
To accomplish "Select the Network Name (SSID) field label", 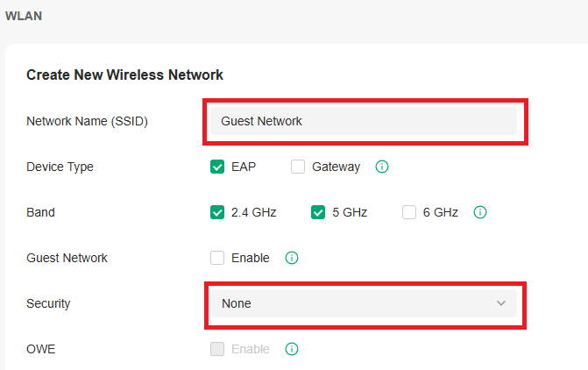I will click(x=87, y=121).
